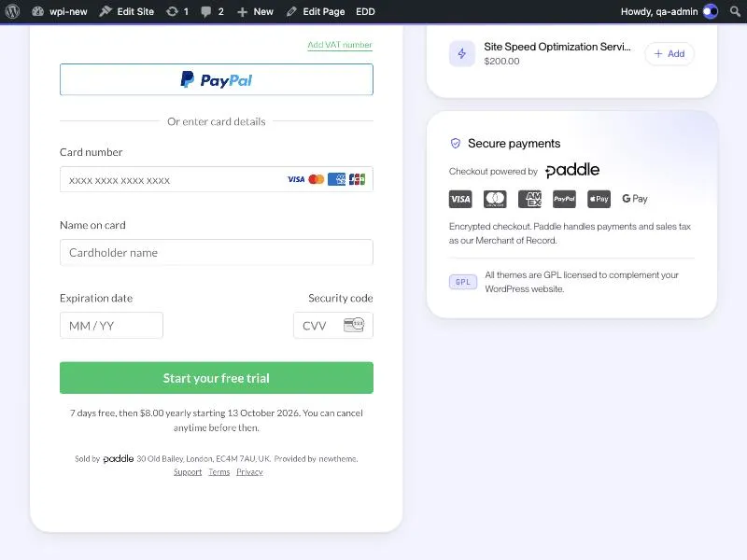This screenshot has height=560, width=747.
Task: Click the Mastercard logo in card field
Action: pyautogui.click(x=317, y=179)
